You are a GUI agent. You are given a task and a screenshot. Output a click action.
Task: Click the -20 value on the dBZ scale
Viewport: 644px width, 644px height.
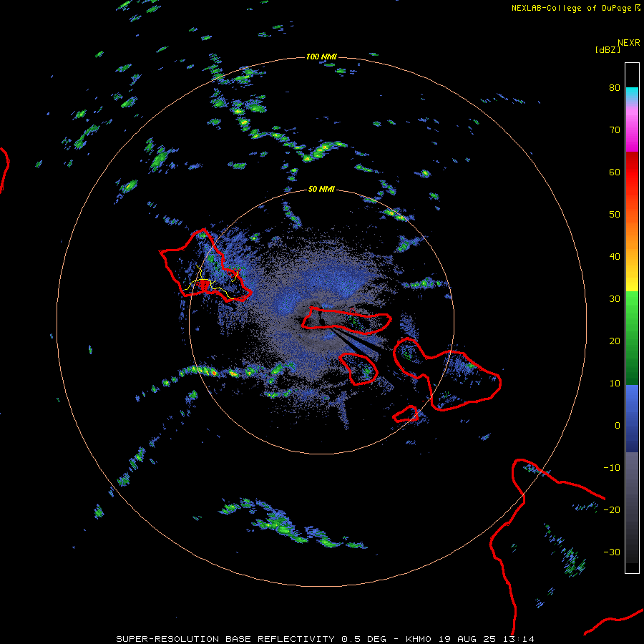tap(612, 509)
